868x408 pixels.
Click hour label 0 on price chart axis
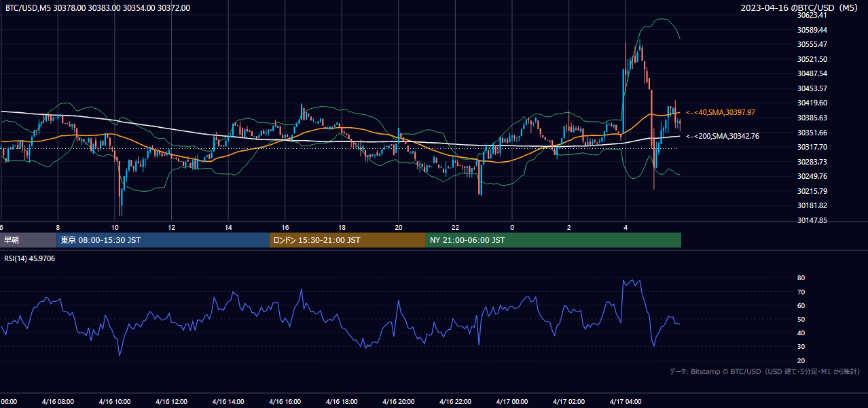[512, 227]
